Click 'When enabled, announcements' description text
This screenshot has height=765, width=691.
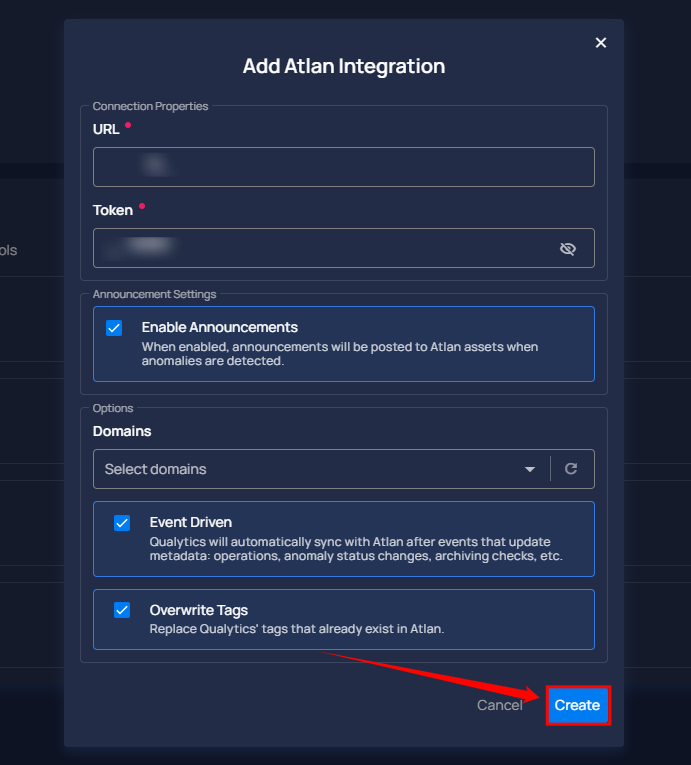click(340, 354)
